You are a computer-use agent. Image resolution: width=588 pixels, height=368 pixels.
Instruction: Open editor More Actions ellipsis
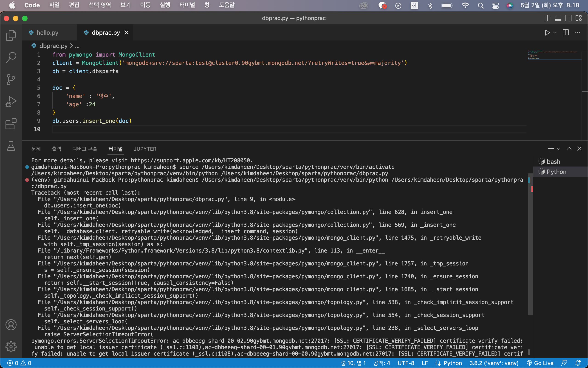[x=577, y=33]
